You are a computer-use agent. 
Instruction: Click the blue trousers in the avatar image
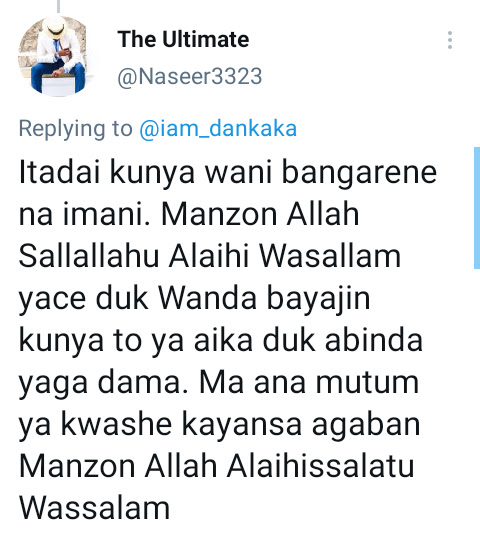[58, 77]
